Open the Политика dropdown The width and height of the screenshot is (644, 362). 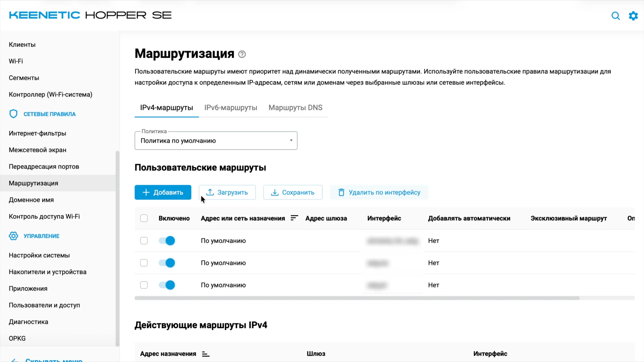[216, 141]
